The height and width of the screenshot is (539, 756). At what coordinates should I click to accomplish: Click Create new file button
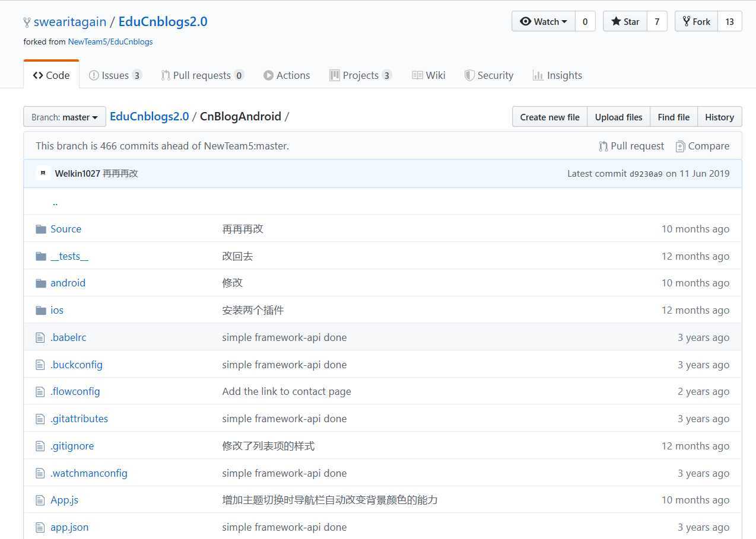coord(549,117)
